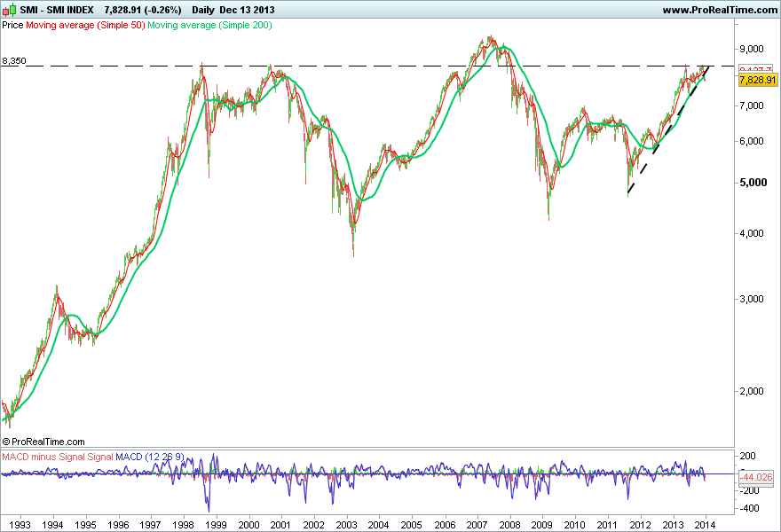The width and height of the screenshot is (781, 532).
Task: Click the 1993 year label on the time axis
Action: (20, 525)
